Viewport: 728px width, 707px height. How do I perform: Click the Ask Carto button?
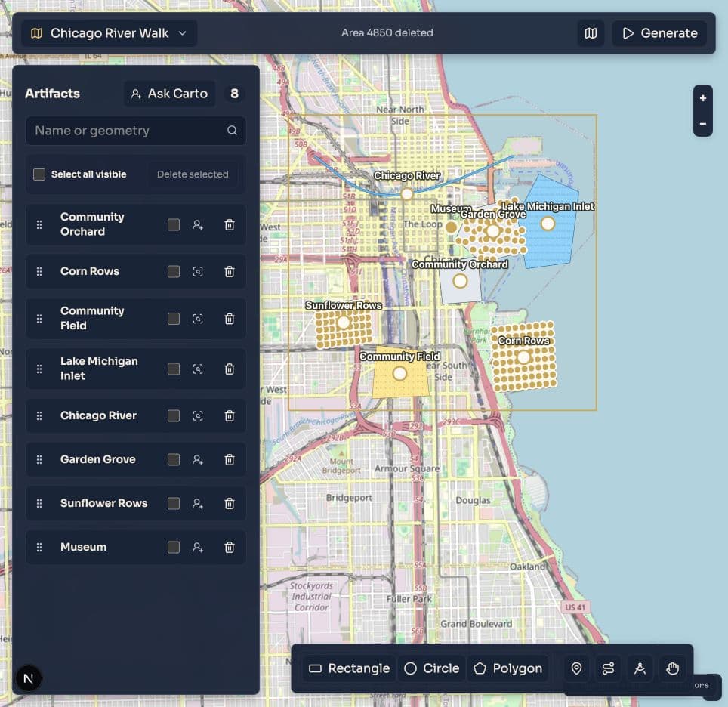pyautogui.click(x=169, y=94)
